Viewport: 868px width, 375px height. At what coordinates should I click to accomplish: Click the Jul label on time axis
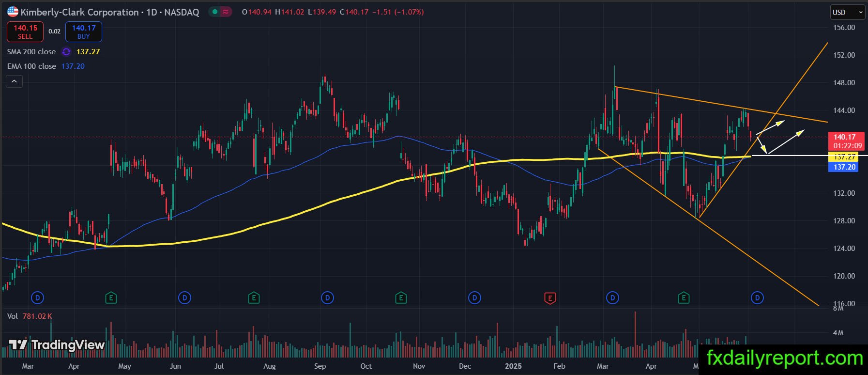219,366
